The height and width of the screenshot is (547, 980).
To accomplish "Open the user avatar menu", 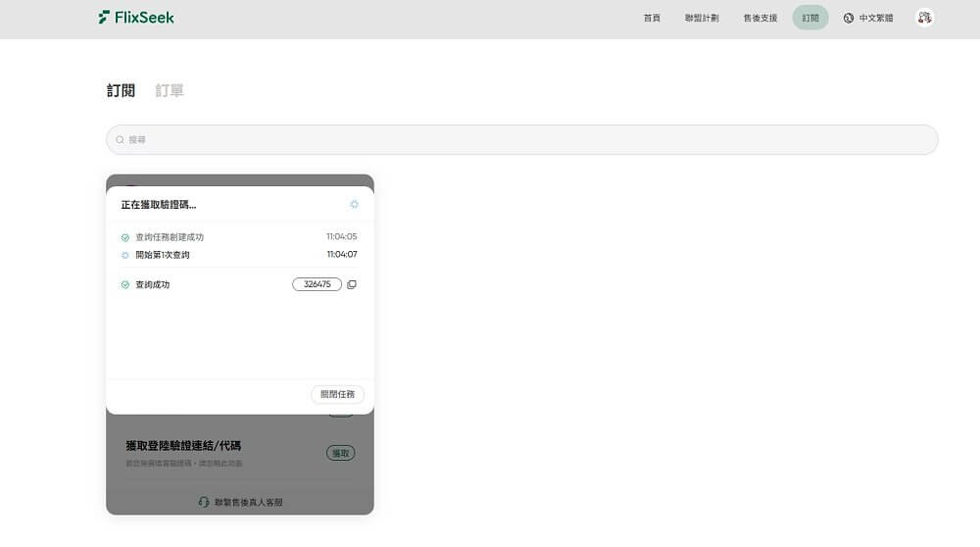I will click(924, 18).
